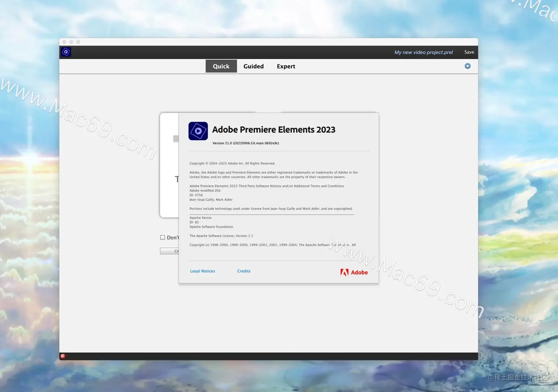The image size is (558, 392).
Task: Open the Legal Notices link
Action: pos(203,271)
